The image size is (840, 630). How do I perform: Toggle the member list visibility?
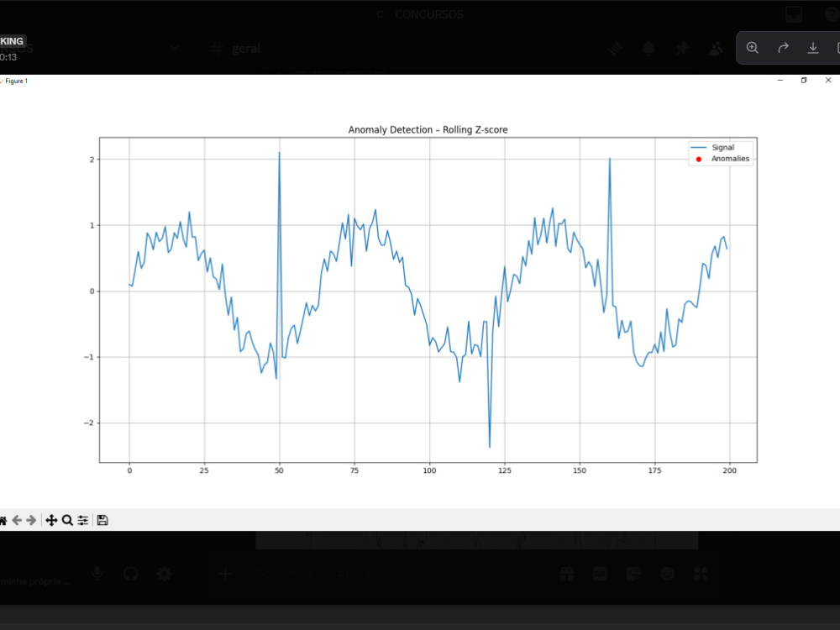coord(716,48)
